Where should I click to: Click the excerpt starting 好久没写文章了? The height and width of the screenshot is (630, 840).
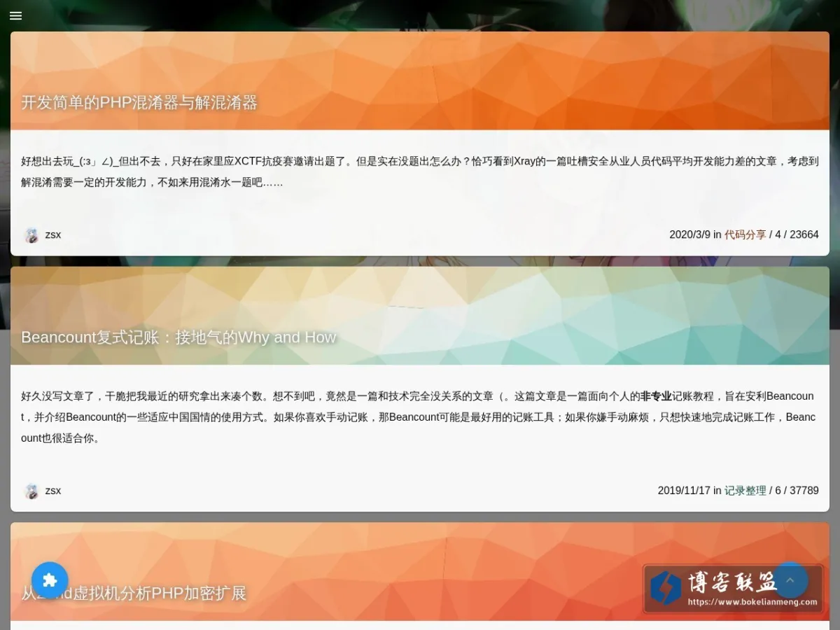coord(420,417)
